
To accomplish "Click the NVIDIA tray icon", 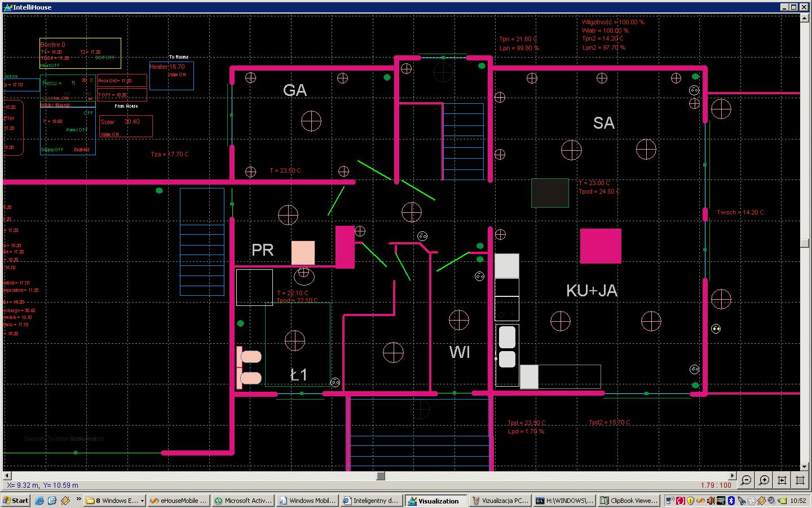I will coord(782,501).
